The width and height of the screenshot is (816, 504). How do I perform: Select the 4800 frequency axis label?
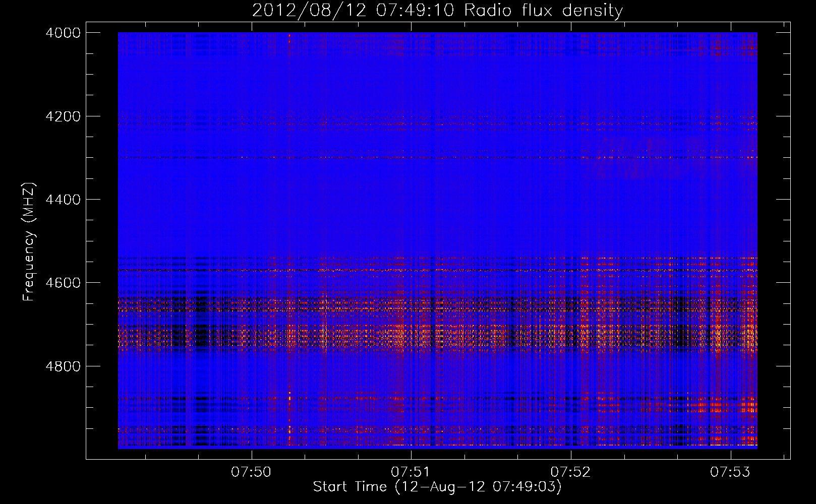point(63,366)
